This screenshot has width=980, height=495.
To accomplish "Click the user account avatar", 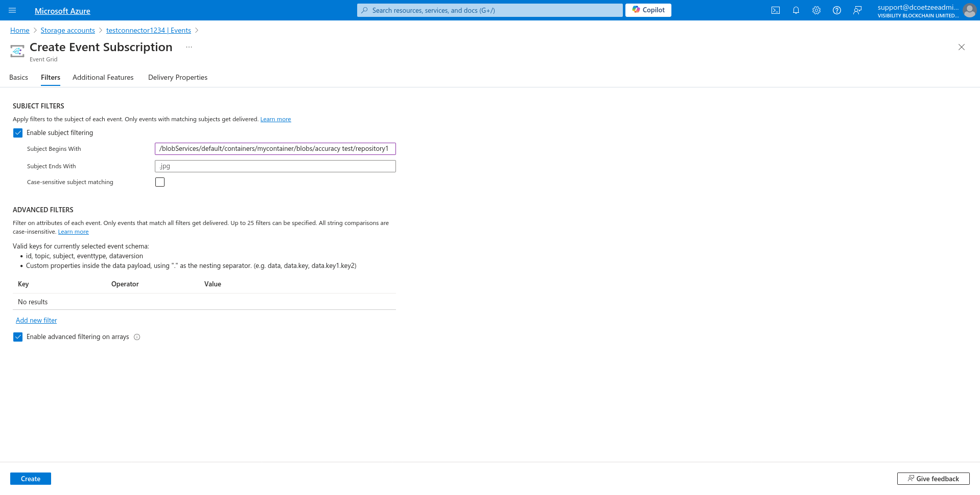I will (x=969, y=10).
